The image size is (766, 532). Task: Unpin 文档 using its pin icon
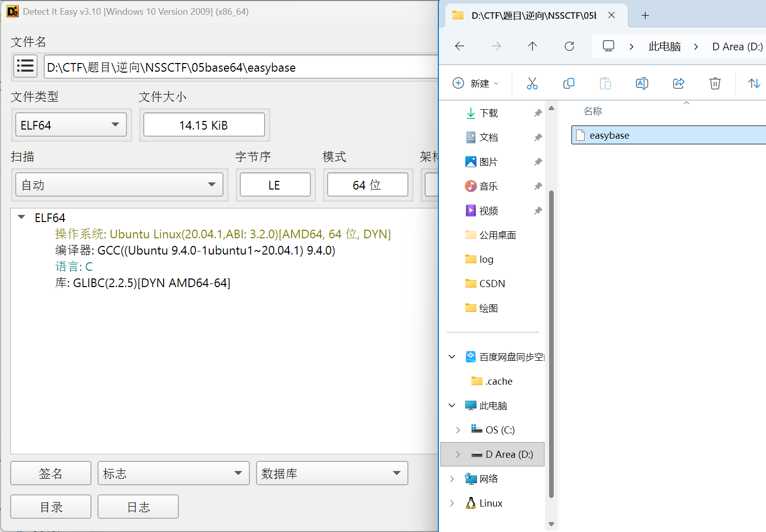click(538, 138)
